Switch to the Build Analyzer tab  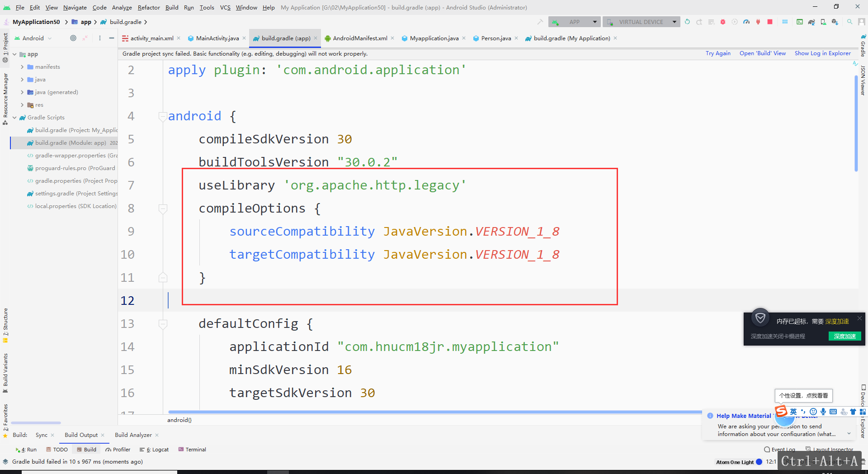133,435
